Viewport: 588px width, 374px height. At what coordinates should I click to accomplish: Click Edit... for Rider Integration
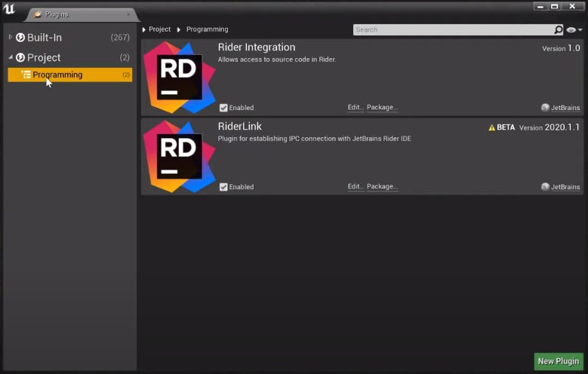(356, 107)
